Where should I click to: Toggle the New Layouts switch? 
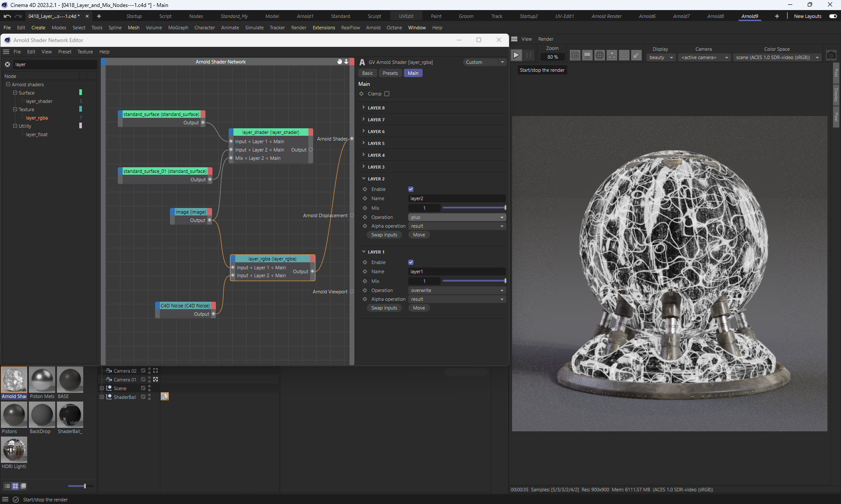(833, 16)
